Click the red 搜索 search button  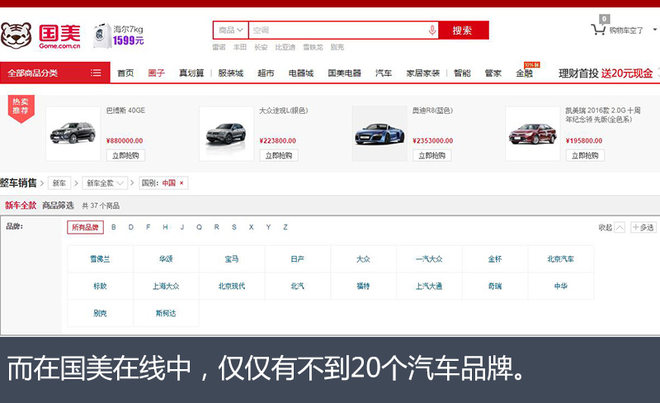(463, 30)
